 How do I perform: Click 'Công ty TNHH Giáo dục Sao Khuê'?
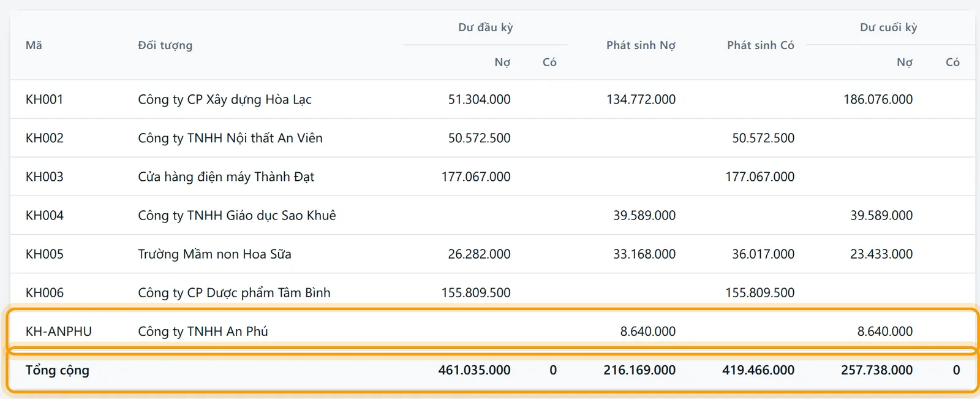(x=237, y=215)
